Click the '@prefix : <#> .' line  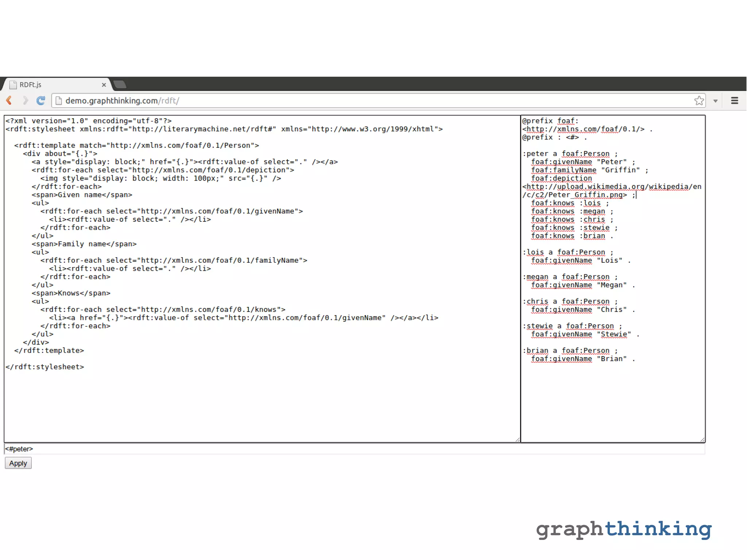(x=555, y=137)
